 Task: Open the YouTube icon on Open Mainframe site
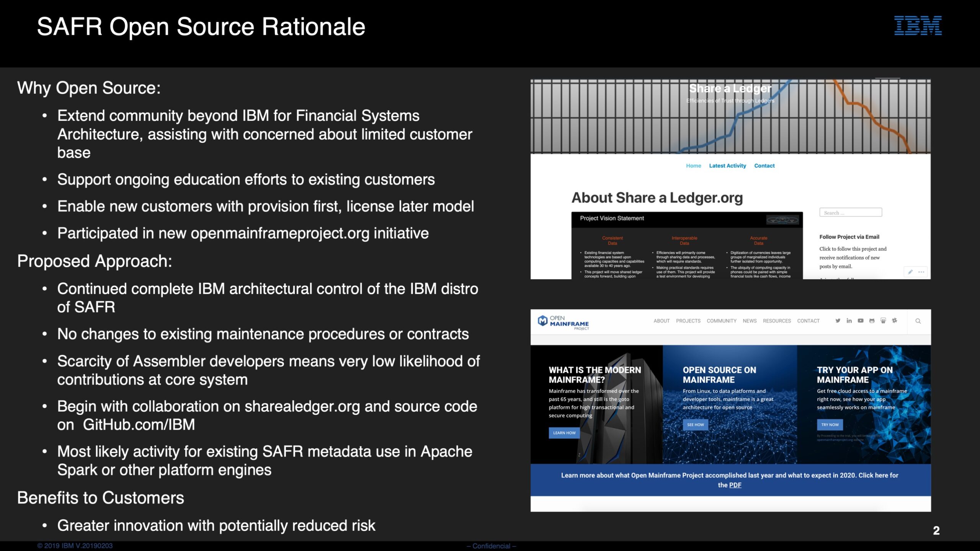tap(861, 321)
